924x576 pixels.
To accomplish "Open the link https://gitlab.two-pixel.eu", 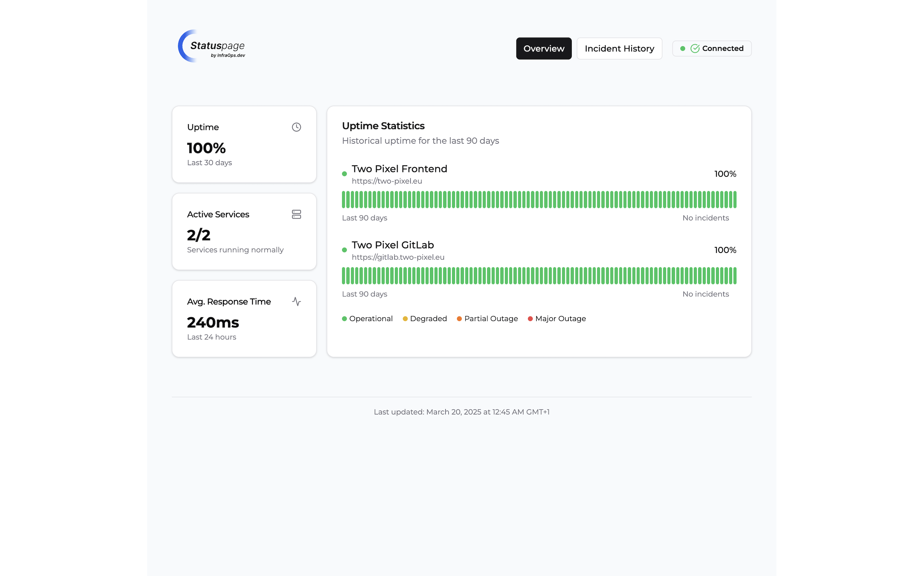I will point(398,257).
